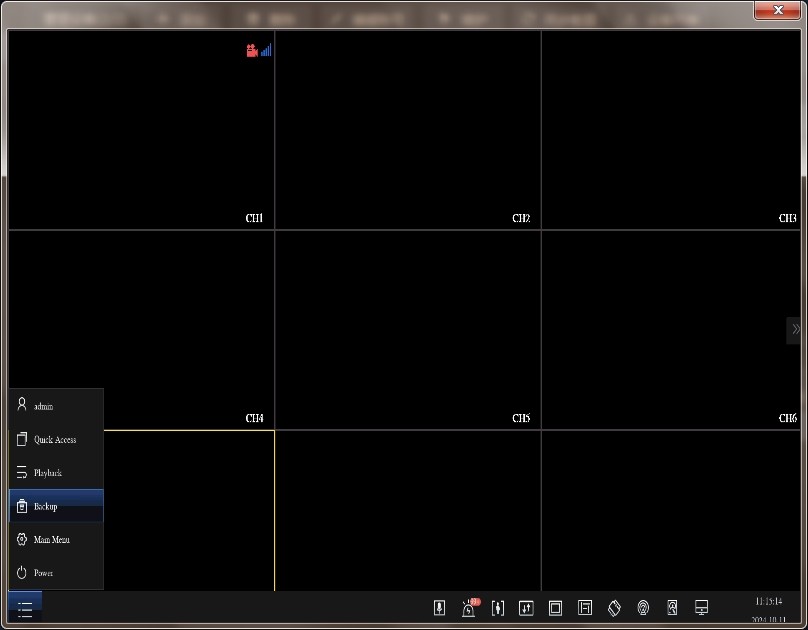Click the monitor display icon in toolbar
808x630 pixels.
tap(702, 608)
